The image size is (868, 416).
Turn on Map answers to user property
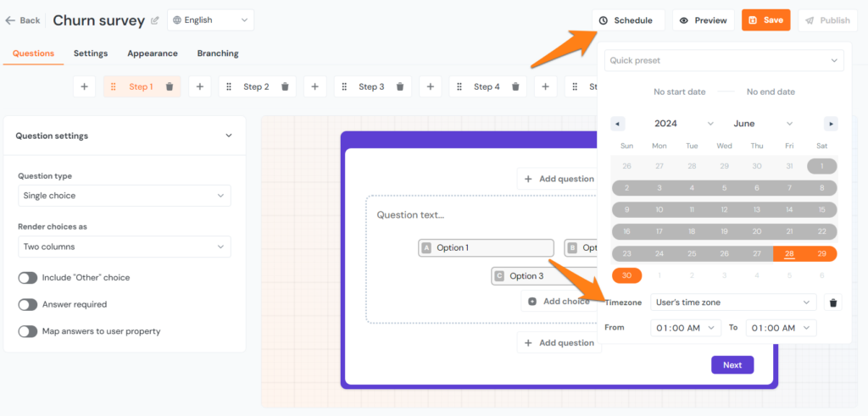point(28,331)
